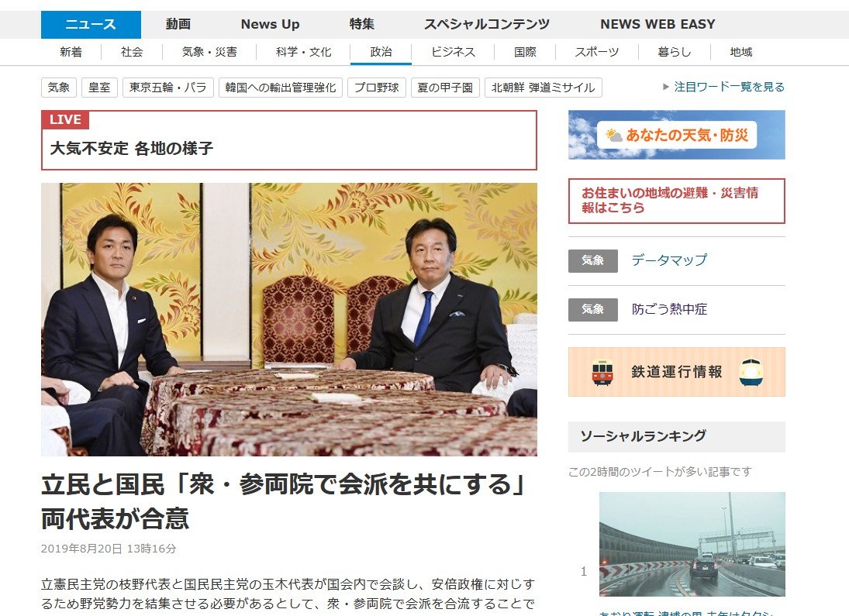Viewport: 849px width, 616px height.
Task: Open the お住まいの地域の避難・災害情報 box
Action: (x=677, y=201)
